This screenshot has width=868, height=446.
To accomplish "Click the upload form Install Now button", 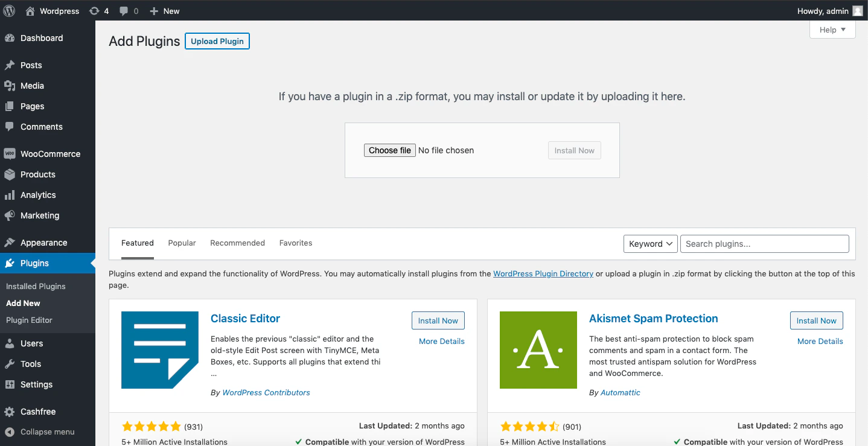I will pos(575,150).
